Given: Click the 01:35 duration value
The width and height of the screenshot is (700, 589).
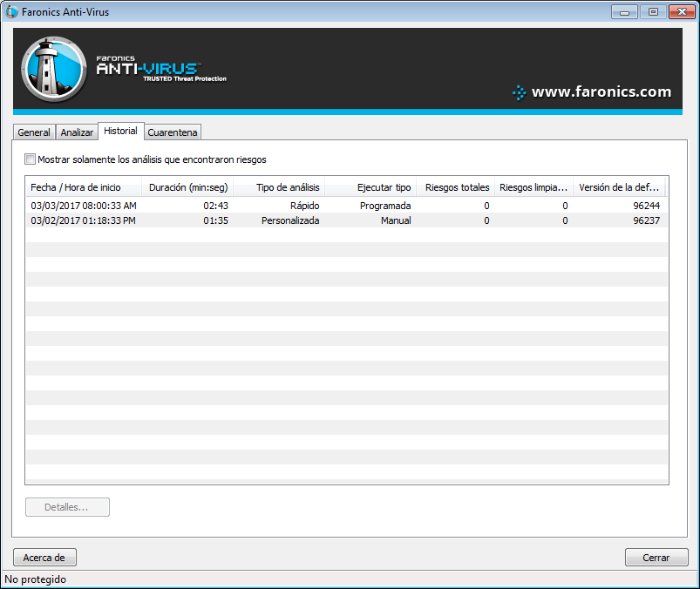Looking at the screenshot, I should click(x=215, y=220).
